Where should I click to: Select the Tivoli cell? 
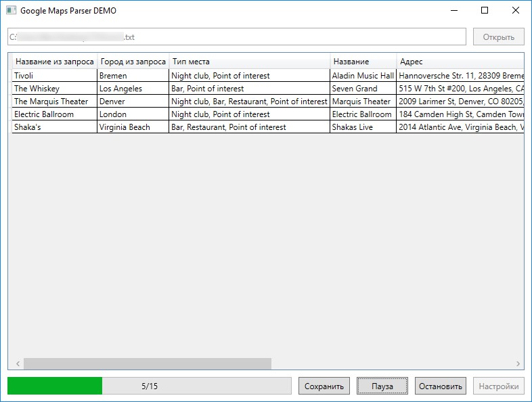[55, 75]
